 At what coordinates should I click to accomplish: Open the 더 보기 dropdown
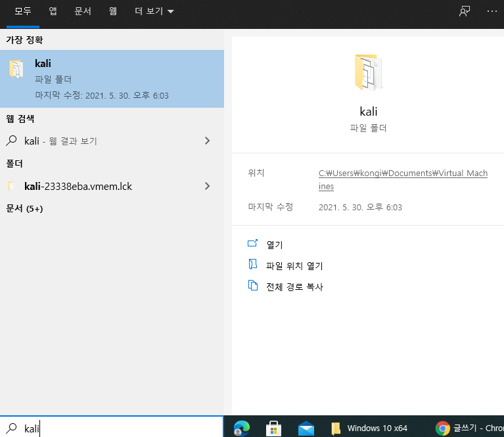click(x=154, y=12)
